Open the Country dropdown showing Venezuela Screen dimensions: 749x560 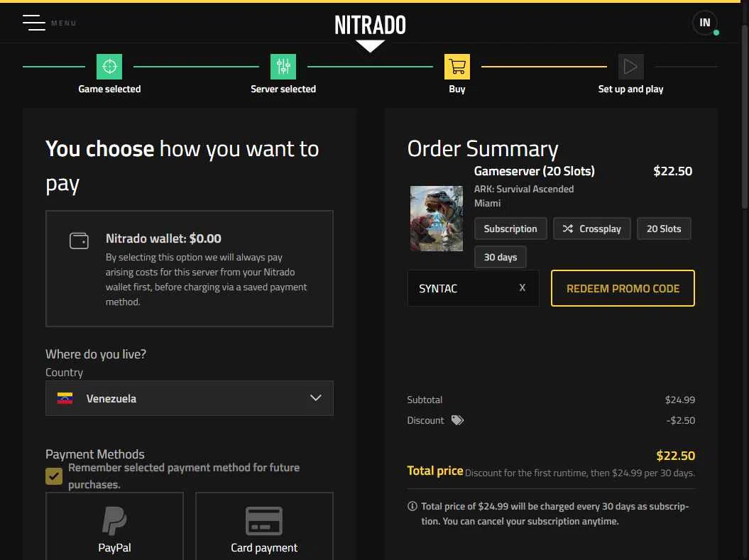[190, 398]
